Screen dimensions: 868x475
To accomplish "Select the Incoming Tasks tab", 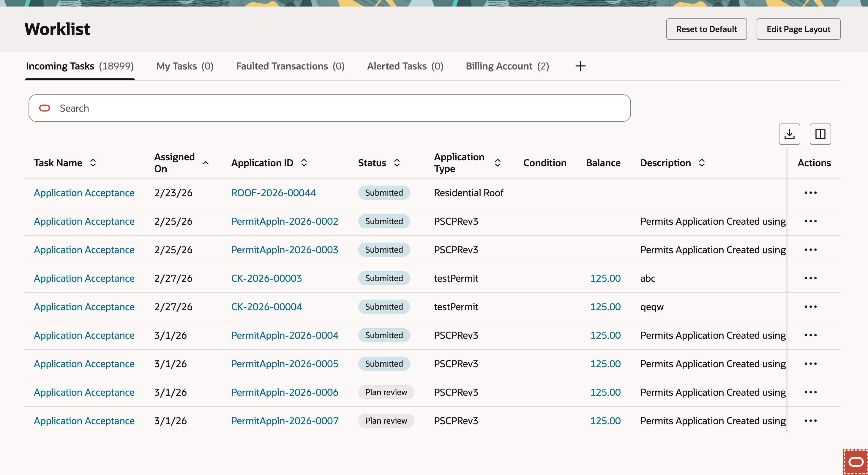I will pyautogui.click(x=80, y=66).
